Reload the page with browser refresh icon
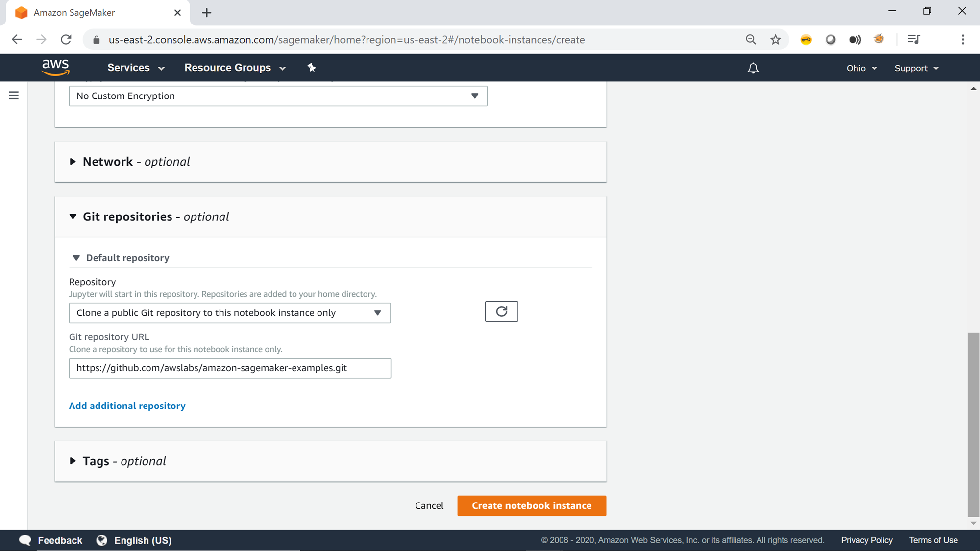This screenshot has height=551, width=980. [66, 40]
